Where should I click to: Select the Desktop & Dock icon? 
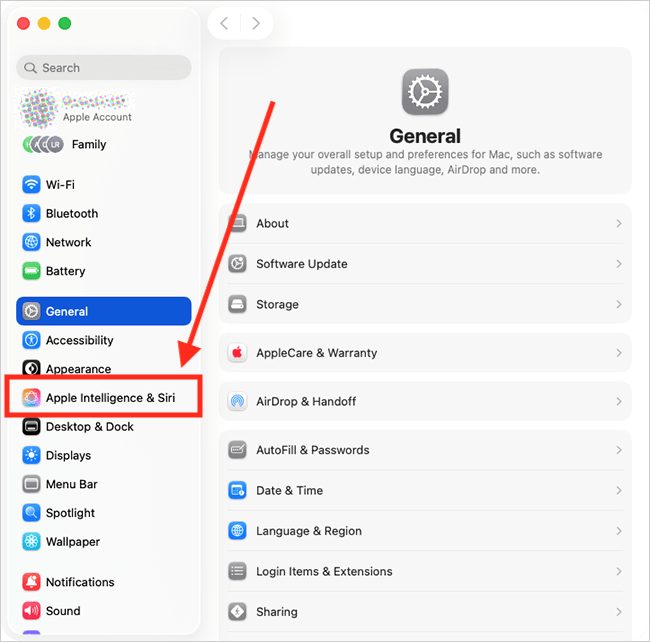point(31,426)
